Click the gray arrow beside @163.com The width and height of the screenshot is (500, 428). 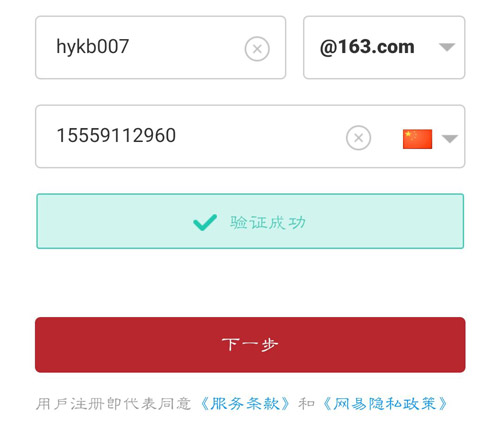click(x=447, y=47)
